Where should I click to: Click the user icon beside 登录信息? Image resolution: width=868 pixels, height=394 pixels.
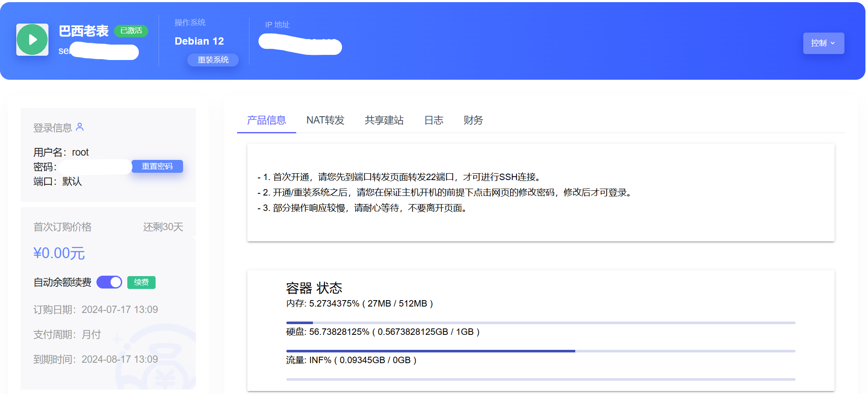pos(80,127)
